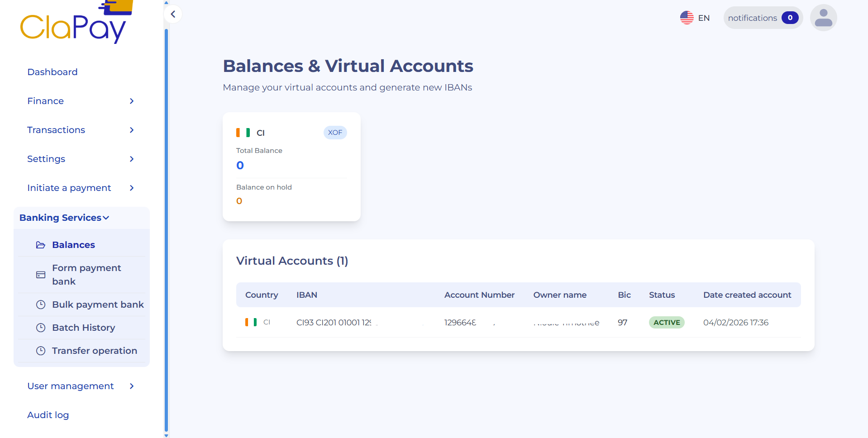Expand the Finance submenu
The width and height of the screenshot is (868, 438).
tap(132, 101)
